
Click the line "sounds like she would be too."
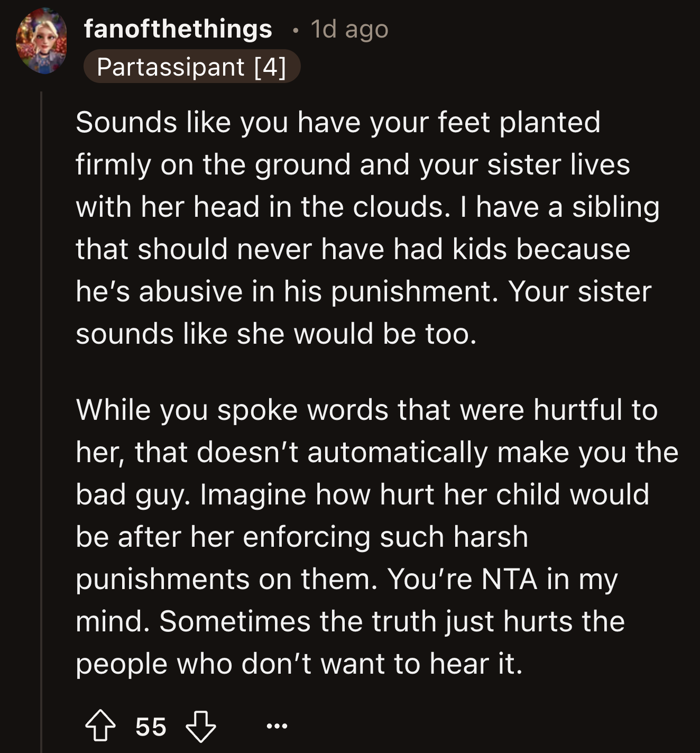(276, 334)
